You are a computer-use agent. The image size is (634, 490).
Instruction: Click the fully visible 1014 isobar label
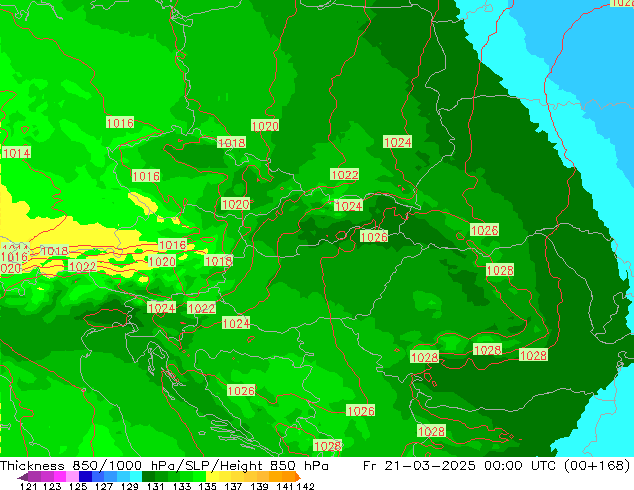pyautogui.click(x=16, y=153)
